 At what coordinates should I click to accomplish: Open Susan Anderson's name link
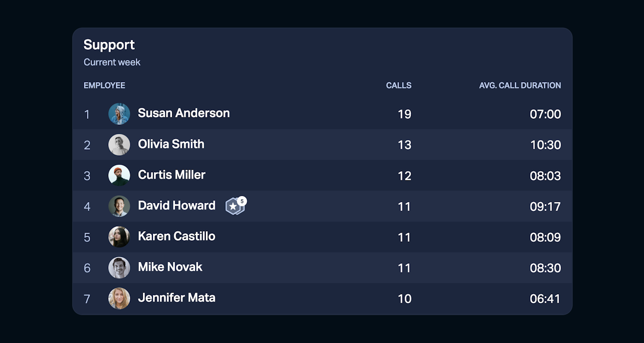click(184, 113)
